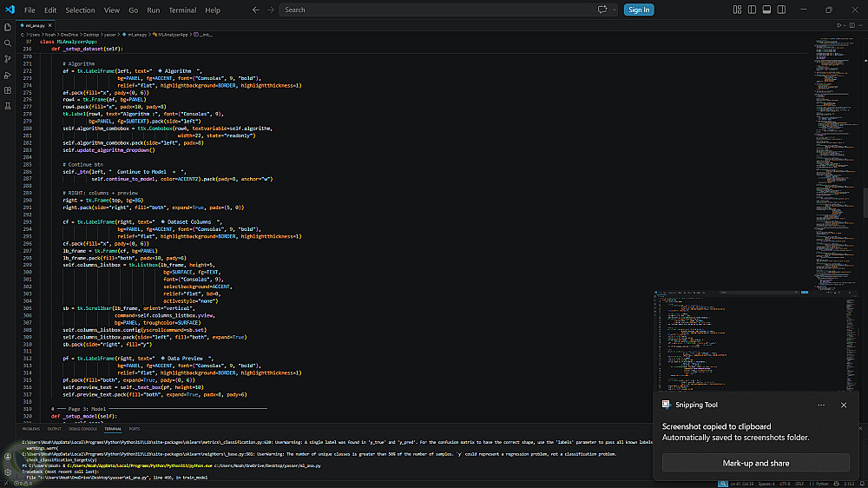Click the Split Editor icon
The height and width of the screenshot is (488, 868).
pos(852,25)
